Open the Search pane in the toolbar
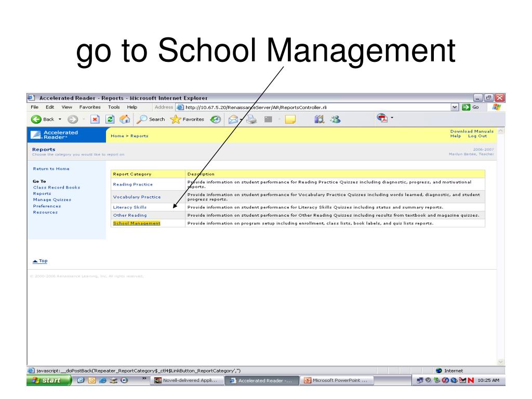Image resolution: width=532 pixels, height=399 pixels. [x=151, y=119]
